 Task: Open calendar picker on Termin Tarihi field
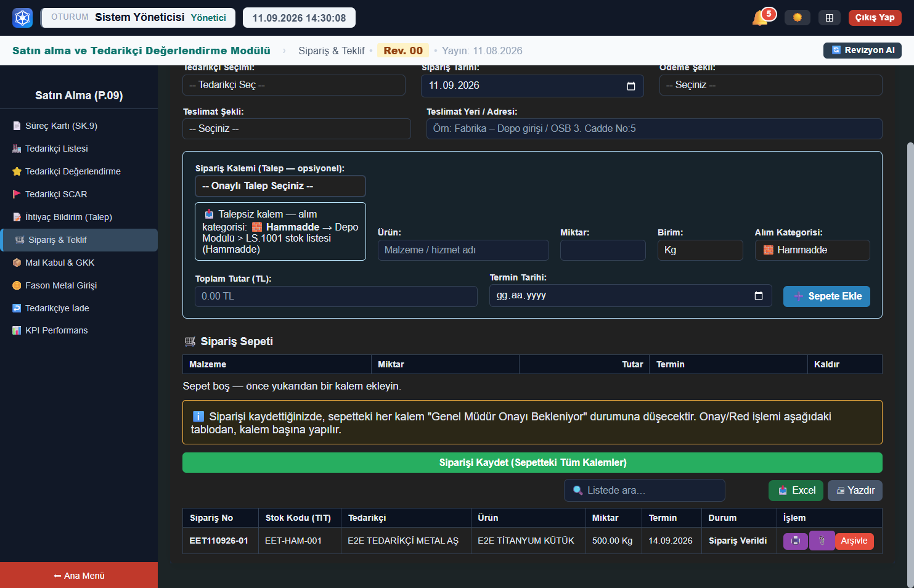pos(759,296)
